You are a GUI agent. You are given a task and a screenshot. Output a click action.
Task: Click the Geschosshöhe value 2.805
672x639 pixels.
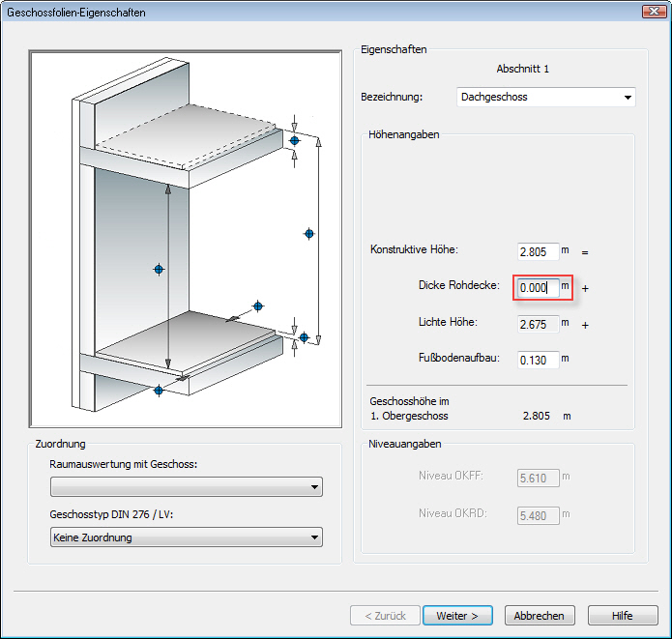coord(536,416)
